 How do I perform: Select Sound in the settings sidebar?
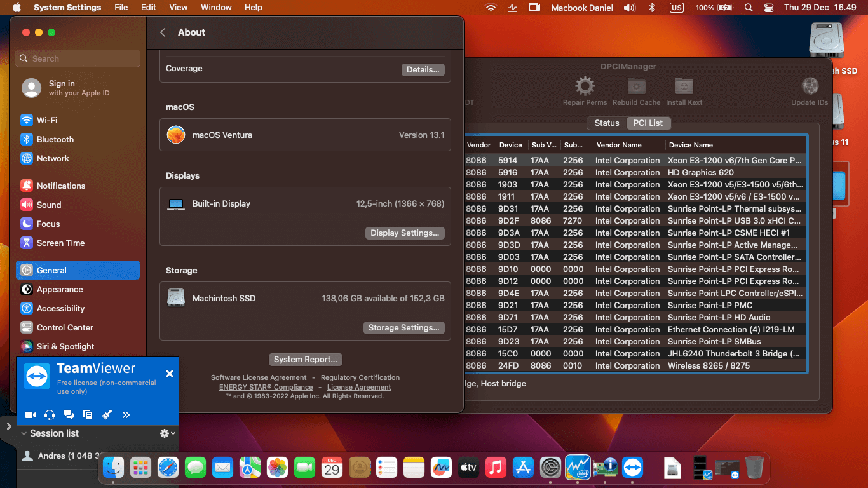78,205
